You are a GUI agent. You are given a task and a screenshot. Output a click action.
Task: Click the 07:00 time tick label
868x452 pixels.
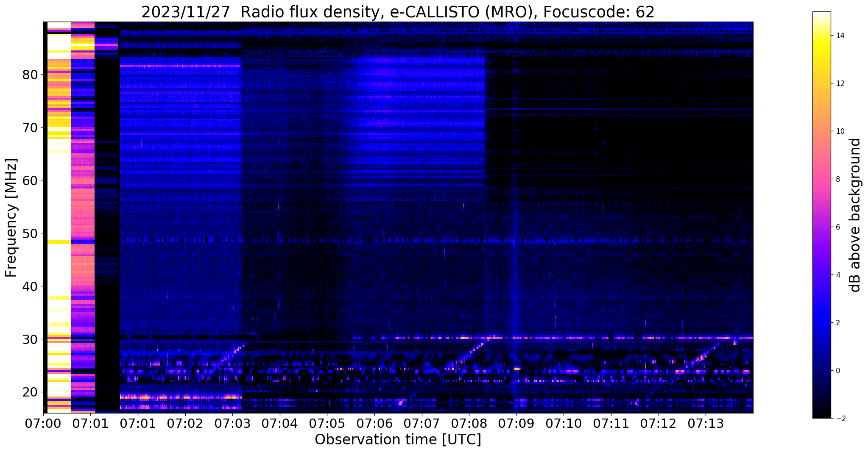coord(43,423)
